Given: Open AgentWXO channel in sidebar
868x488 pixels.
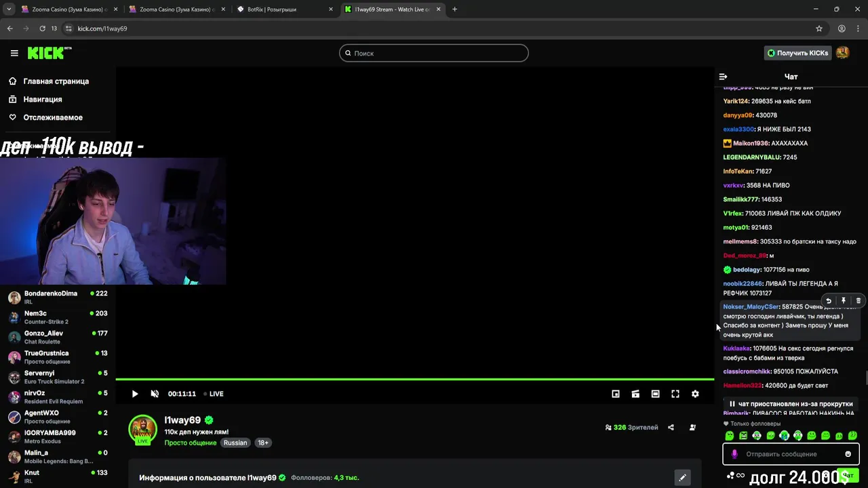Looking at the screenshot, I should [x=58, y=417].
